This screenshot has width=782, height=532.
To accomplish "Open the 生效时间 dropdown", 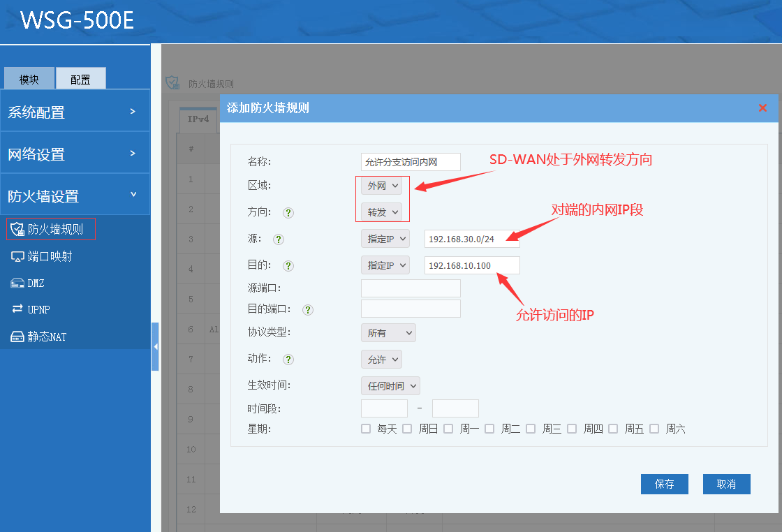I will (390, 385).
